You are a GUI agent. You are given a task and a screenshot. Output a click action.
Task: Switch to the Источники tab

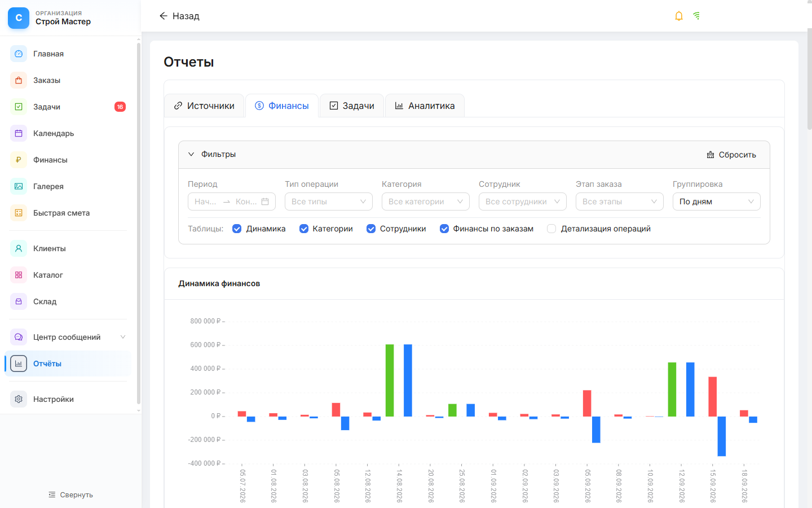[204, 106]
